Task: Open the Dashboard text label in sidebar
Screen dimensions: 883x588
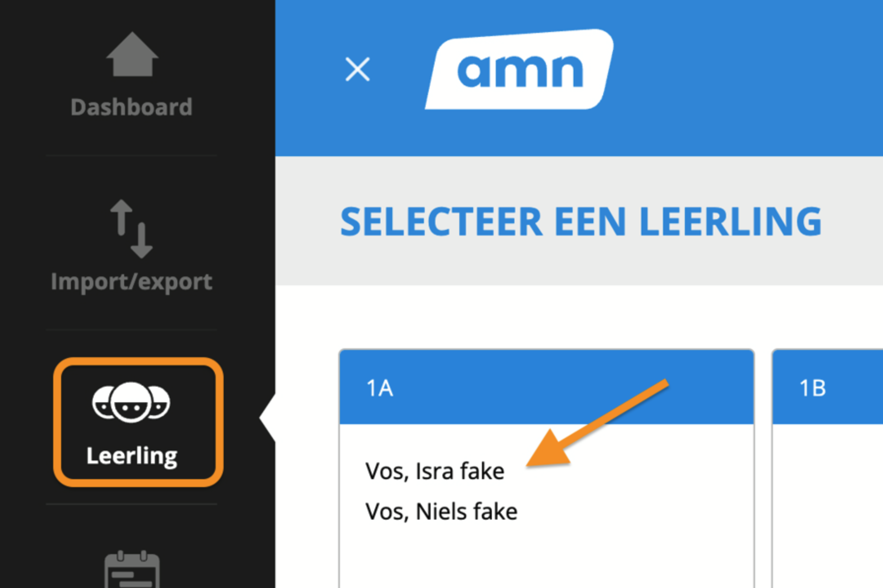Action: pyautogui.click(x=132, y=107)
